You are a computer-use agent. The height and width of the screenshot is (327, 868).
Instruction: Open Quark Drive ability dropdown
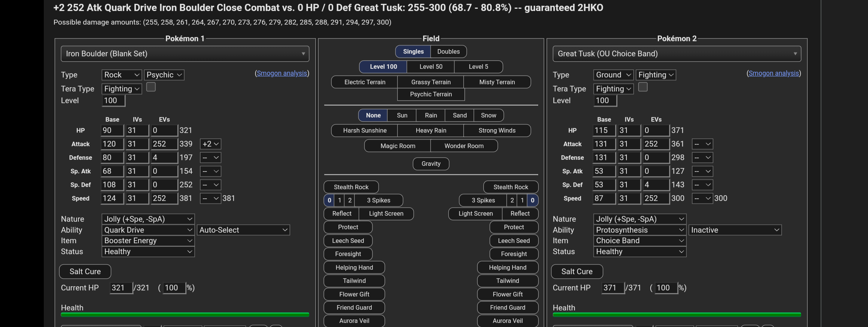coord(148,230)
